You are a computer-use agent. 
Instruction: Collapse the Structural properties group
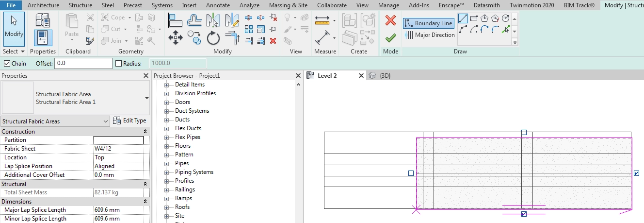(145, 184)
